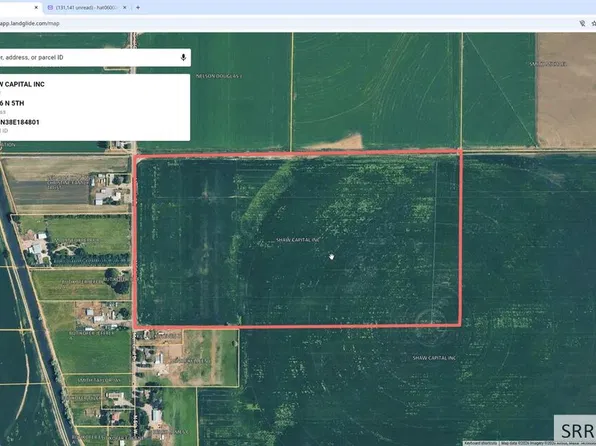This screenshot has width=596, height=446.
Task: Click the SHAW CAPITAL INC label in highlighted parcel
Action: (x=298, y=240)
